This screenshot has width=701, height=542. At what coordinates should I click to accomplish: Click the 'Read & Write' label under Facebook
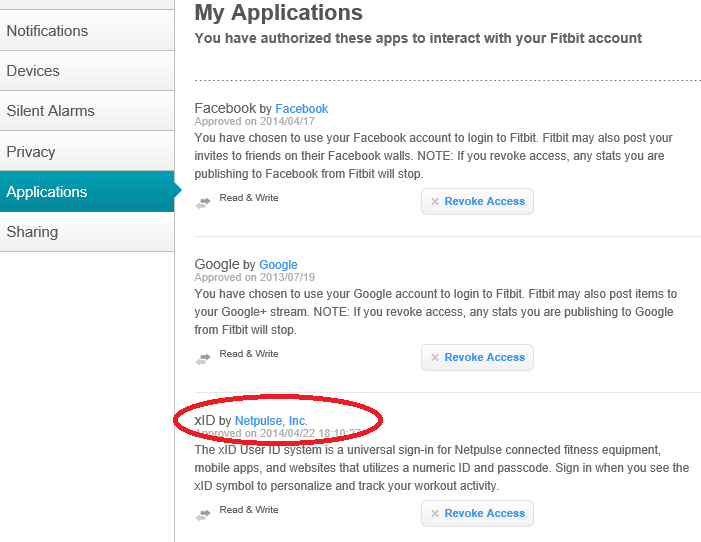[249, 198]
